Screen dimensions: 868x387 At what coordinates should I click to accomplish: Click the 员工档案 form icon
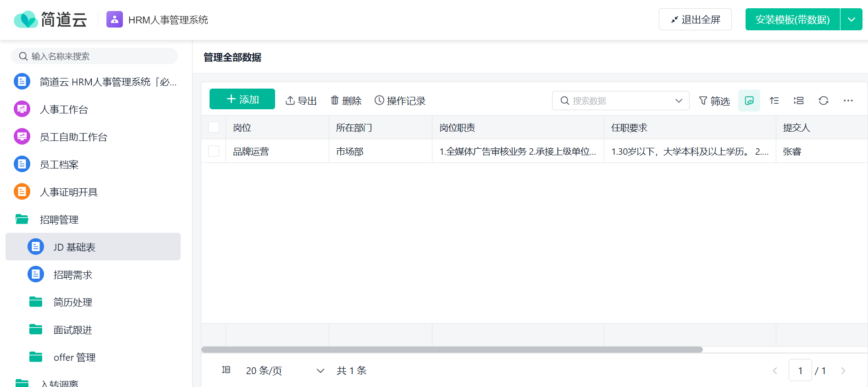tap(22, 164)
